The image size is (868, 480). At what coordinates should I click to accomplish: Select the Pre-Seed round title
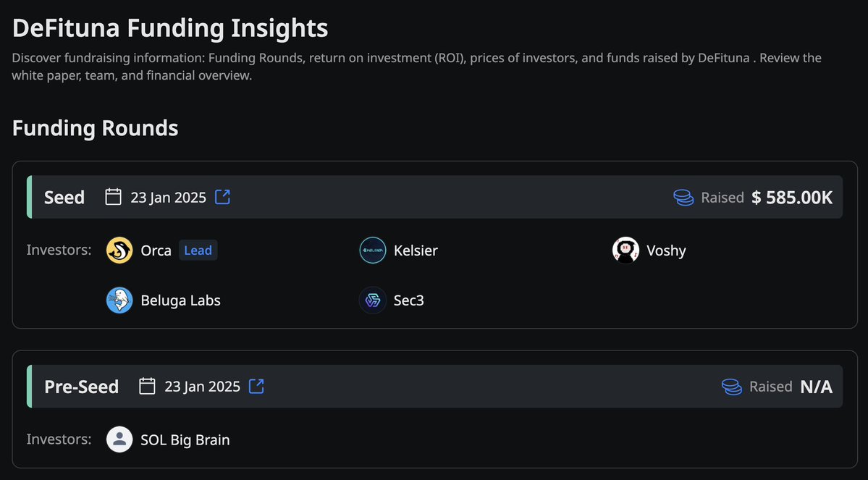click(x=81, y=387)
